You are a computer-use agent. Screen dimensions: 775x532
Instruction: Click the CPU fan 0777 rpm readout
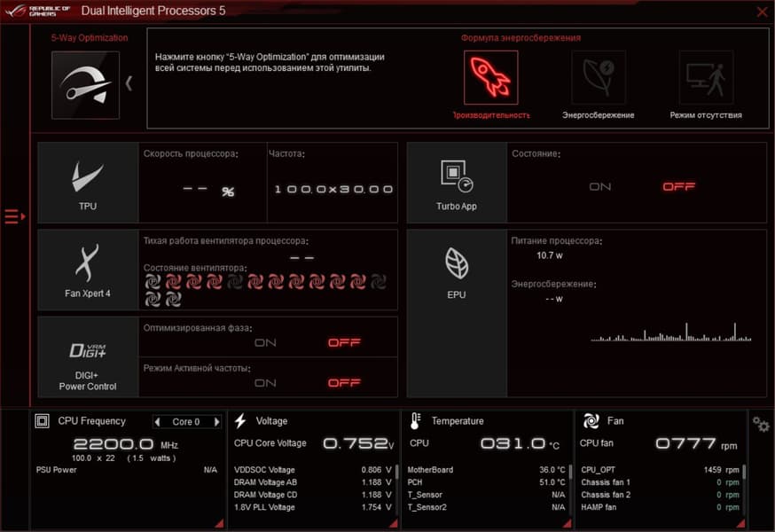[x=696, y=444]
